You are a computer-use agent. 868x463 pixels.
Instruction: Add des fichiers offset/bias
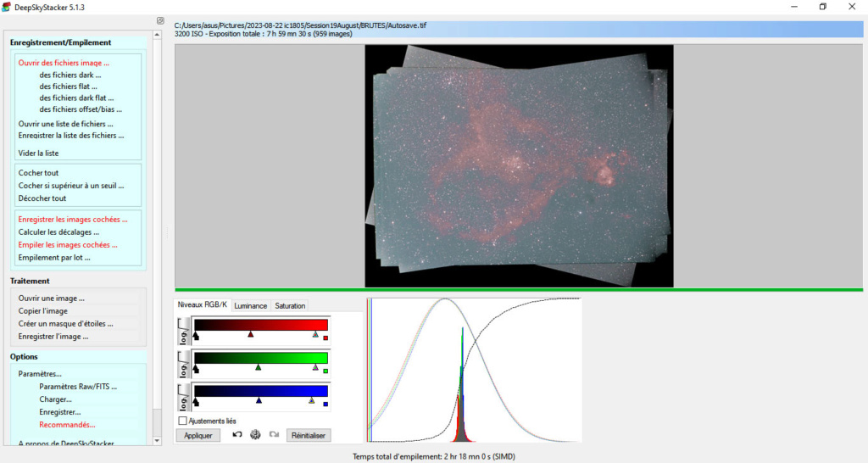(81, 109)
